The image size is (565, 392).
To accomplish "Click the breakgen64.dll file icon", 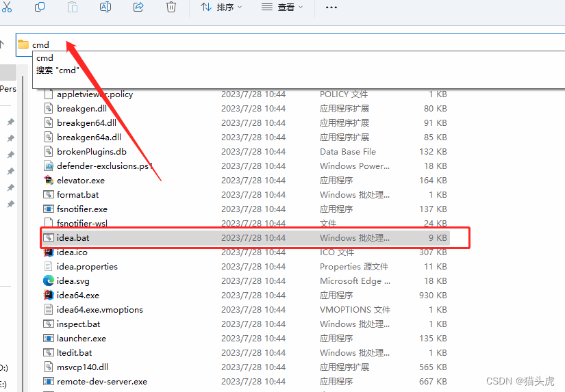I will tap(49, 122).
